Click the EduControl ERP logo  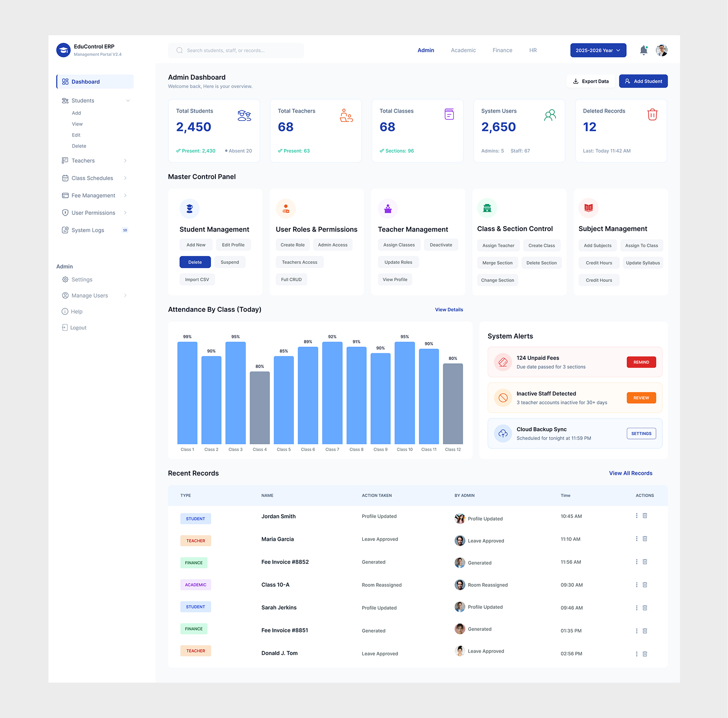coord(64,50)
